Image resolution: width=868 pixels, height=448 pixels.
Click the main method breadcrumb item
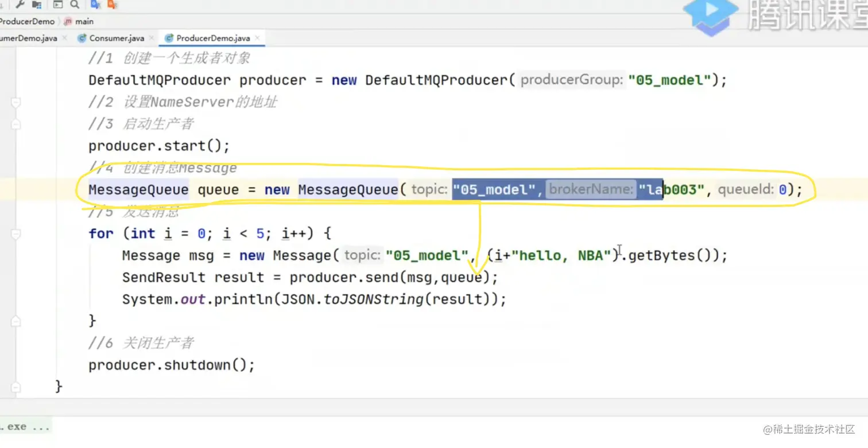click(x=84, y=21)
